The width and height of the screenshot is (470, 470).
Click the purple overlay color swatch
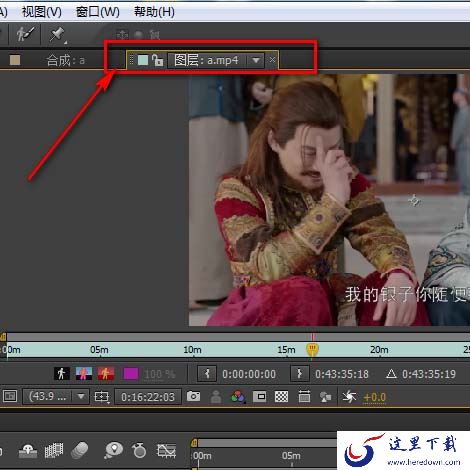131,374
